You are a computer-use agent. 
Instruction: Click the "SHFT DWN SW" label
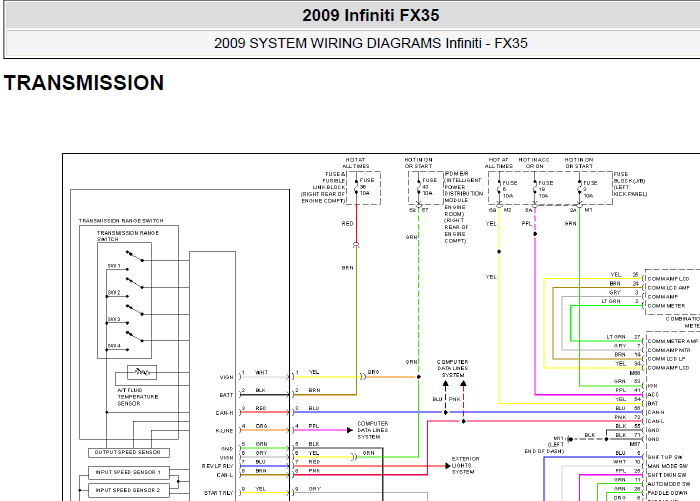(667, 475)
